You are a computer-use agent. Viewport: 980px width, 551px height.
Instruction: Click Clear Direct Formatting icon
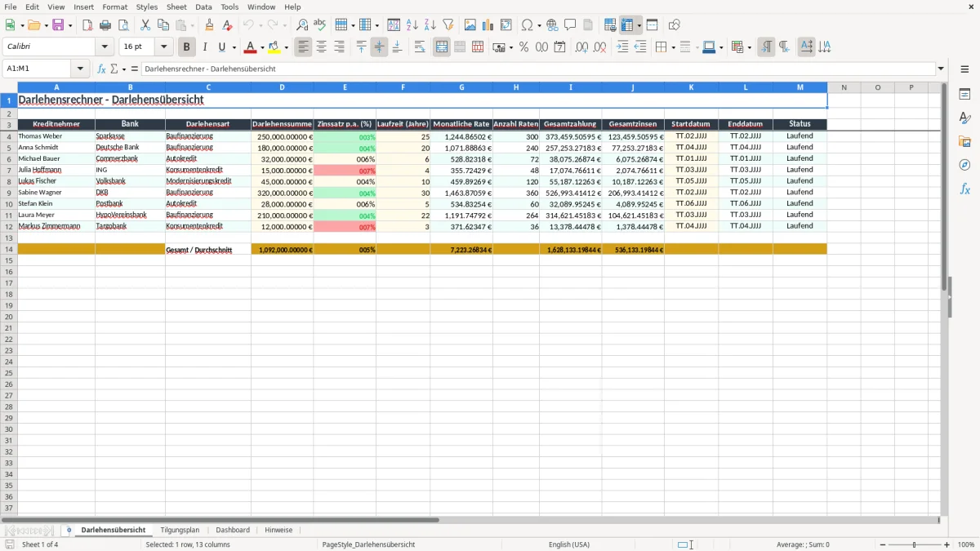click(x=228, y=25)
